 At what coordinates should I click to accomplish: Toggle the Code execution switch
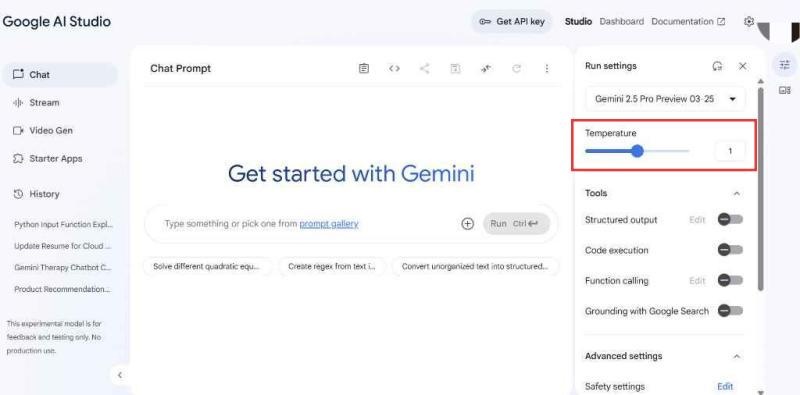(731, 250)
